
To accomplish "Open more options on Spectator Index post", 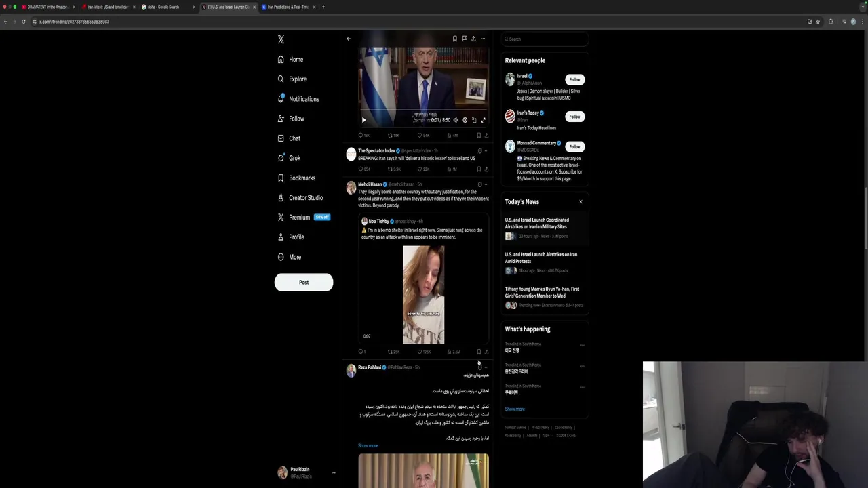I will click(486, 151).
